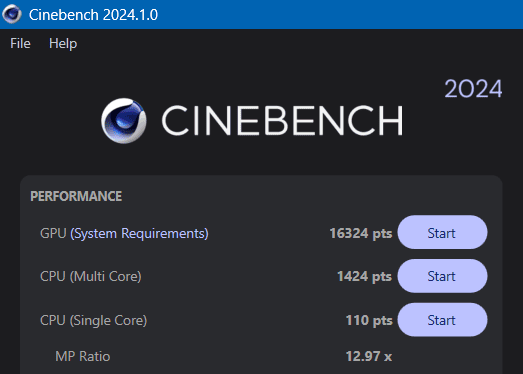This screenshot has height=374, width=523.
Task: Click the 110 pts single core score
Action: [369, 321]
